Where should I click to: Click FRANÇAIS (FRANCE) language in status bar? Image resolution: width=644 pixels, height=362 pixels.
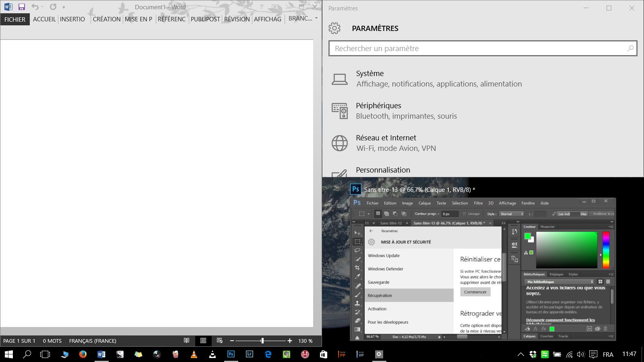point(93,341)
